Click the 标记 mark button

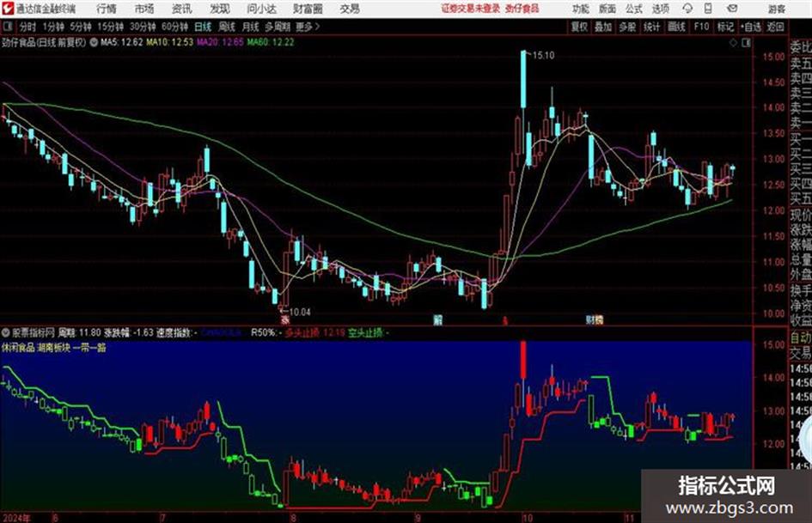pos(725,27)
